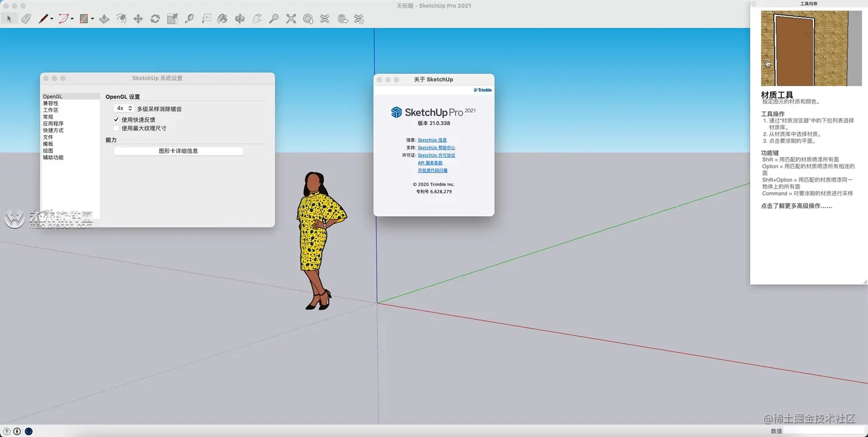Click the 图形卡详细信息 button
This screenshot has height=437, width=868.
pyautogui.click(x=178, y=151)
